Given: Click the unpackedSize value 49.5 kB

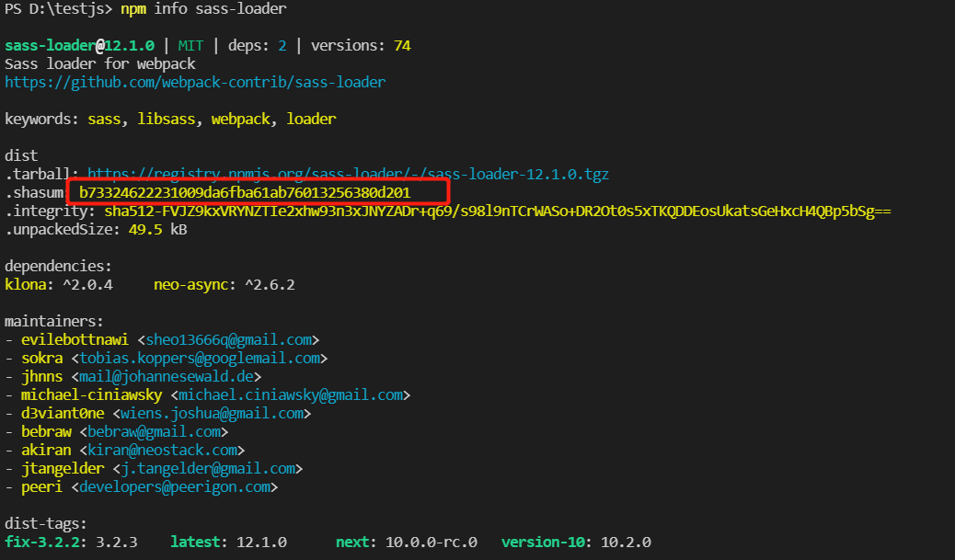Looking at the screenshot, I should [157, 230].
